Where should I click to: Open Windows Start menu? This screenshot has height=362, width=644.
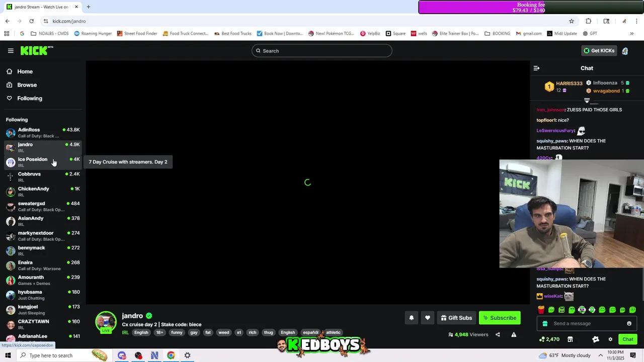[x=8, y=355]
